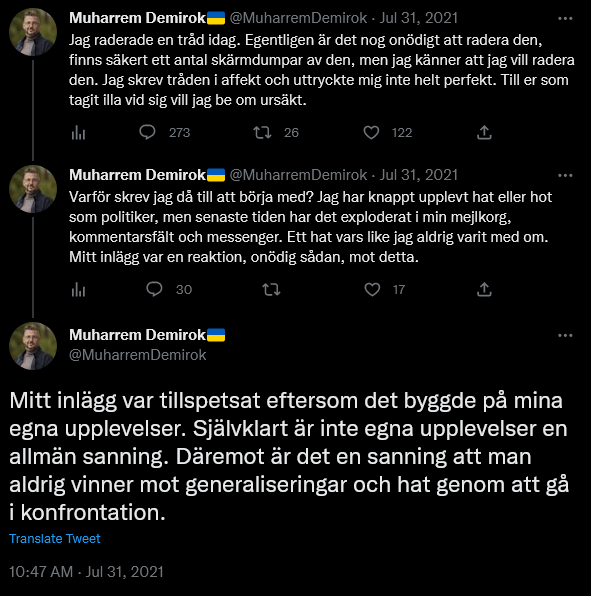Open more options on first tweet
This screenshot has height=596, width=591.
click(565, 18)
